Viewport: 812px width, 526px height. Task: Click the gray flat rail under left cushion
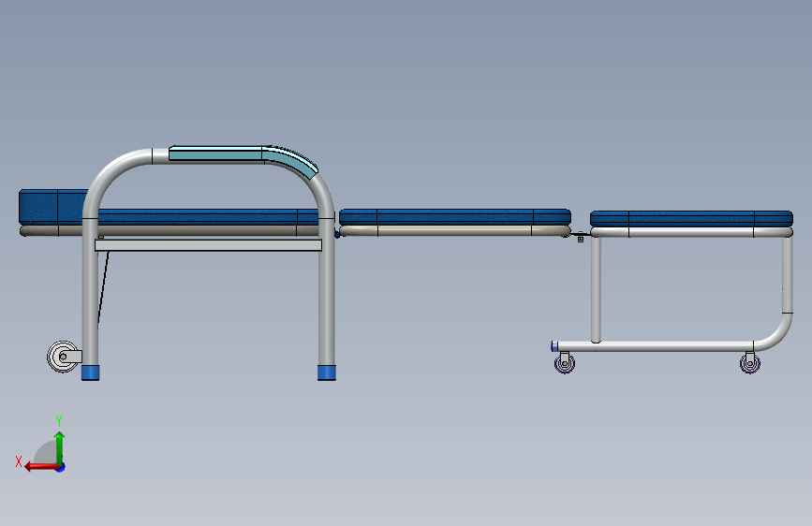pyautogui.click(x=208, y=245)
